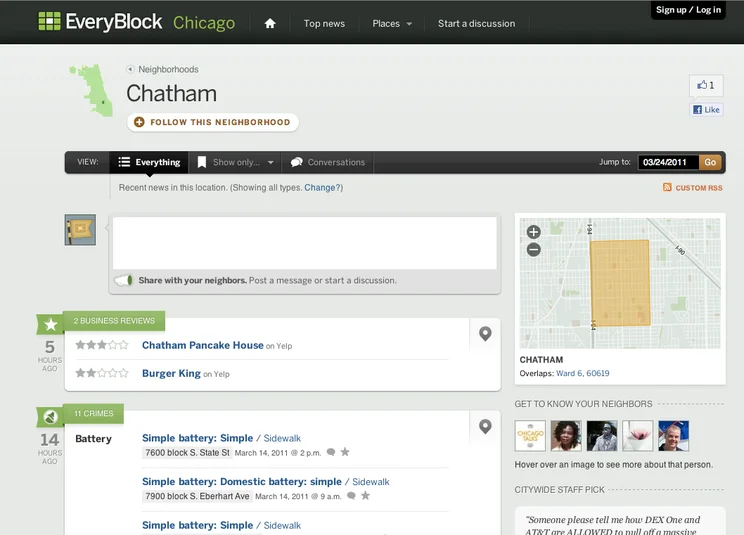This screenshot has width=744, height=535.
Task: Open Start a discussion page
Action: (476, 23)
